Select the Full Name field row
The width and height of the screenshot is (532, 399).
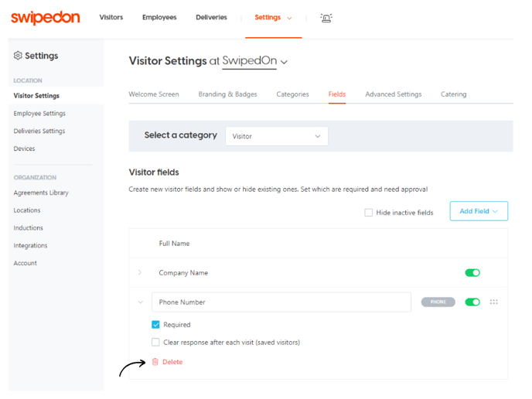(319, 244)
